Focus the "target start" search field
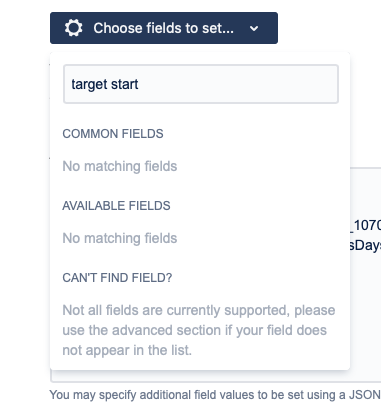The image size is (381, 404). click(201, 84)
